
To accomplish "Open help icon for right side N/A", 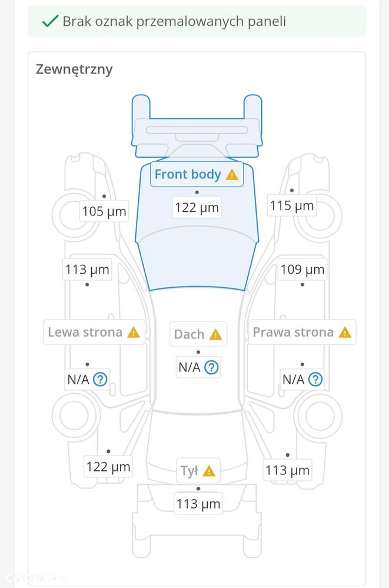I will [x=316, y=379].
